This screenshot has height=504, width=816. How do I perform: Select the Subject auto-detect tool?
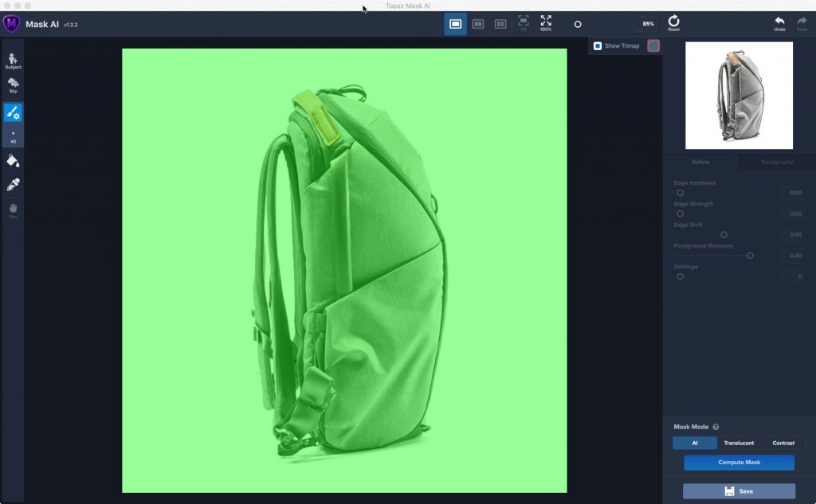click(x=13, y=61)
